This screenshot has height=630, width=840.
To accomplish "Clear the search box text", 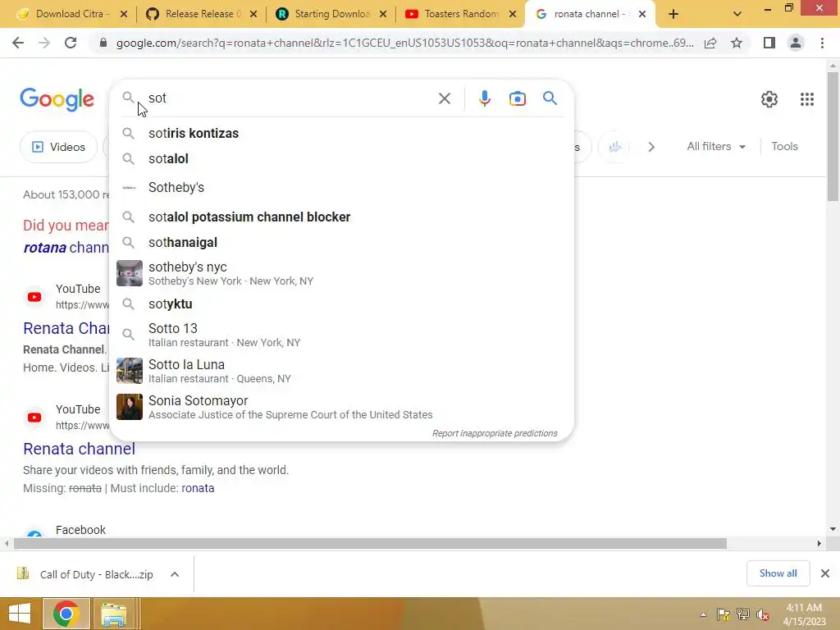I will [x=444, y=98].
